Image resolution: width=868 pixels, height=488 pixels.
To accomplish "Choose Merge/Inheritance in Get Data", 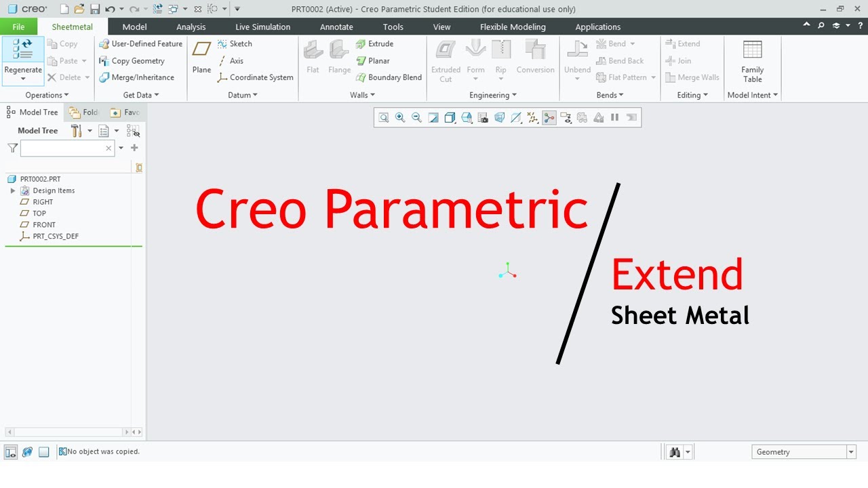I will 136,77.
